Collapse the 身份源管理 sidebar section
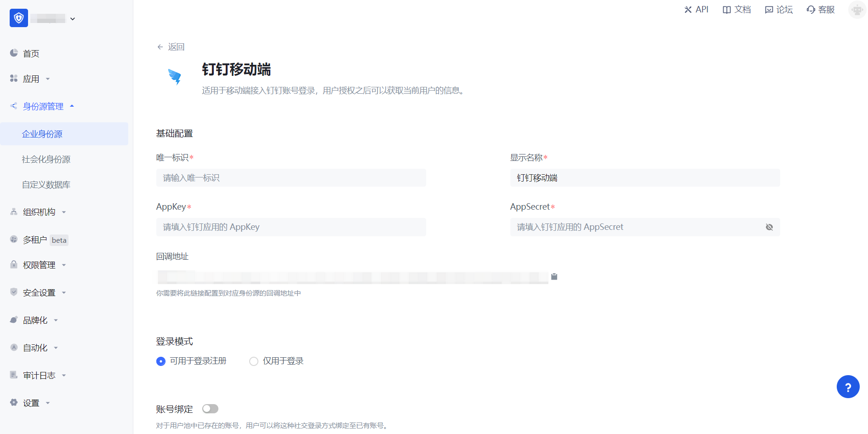 43,106
